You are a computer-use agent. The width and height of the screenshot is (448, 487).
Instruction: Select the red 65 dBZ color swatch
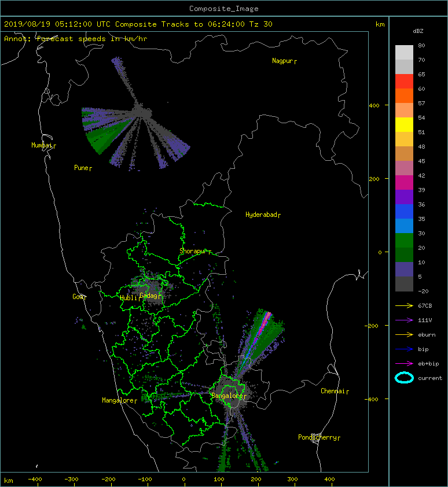coord(404,81)
